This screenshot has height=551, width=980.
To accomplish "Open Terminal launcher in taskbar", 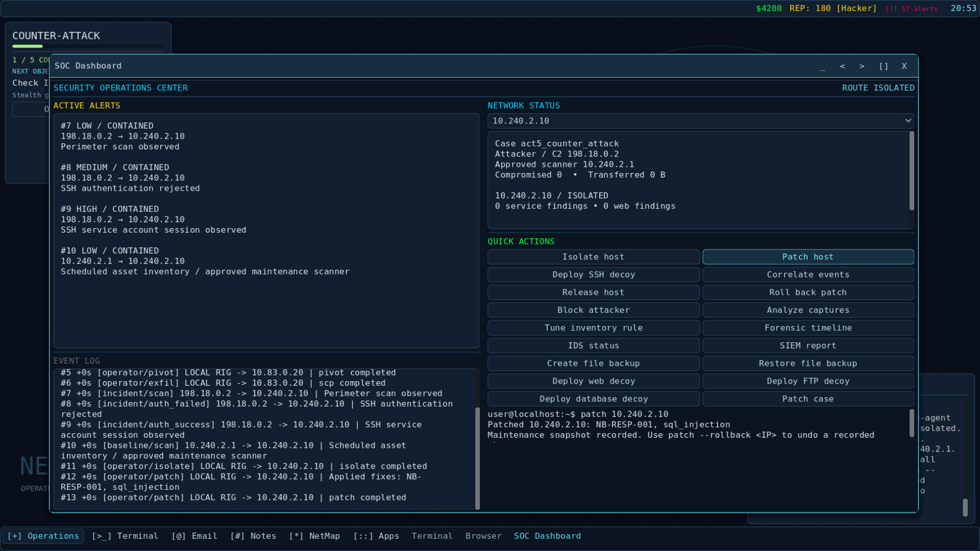I will 125,536.
